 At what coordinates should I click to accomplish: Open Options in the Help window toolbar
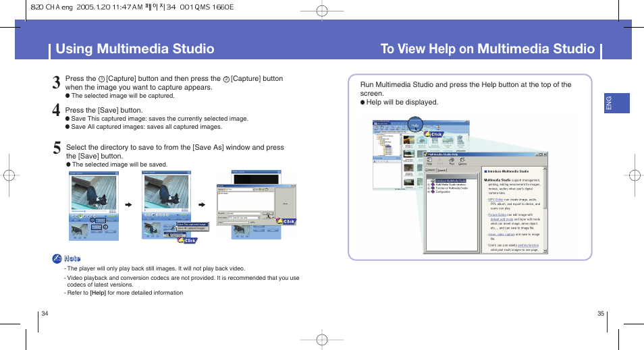pyautogui.click(x=462, y=161)
